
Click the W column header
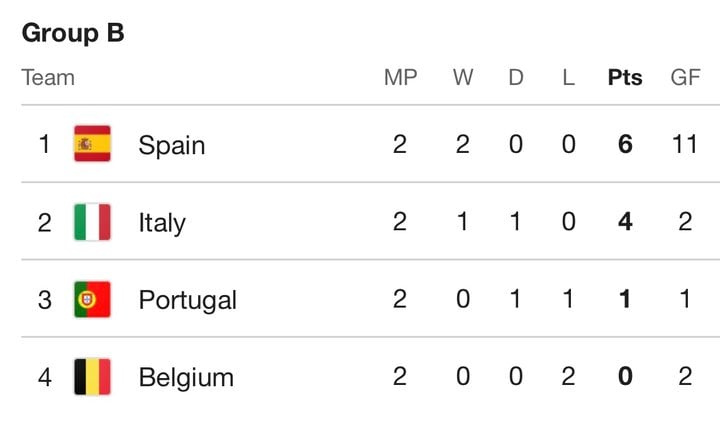[463, 77]
